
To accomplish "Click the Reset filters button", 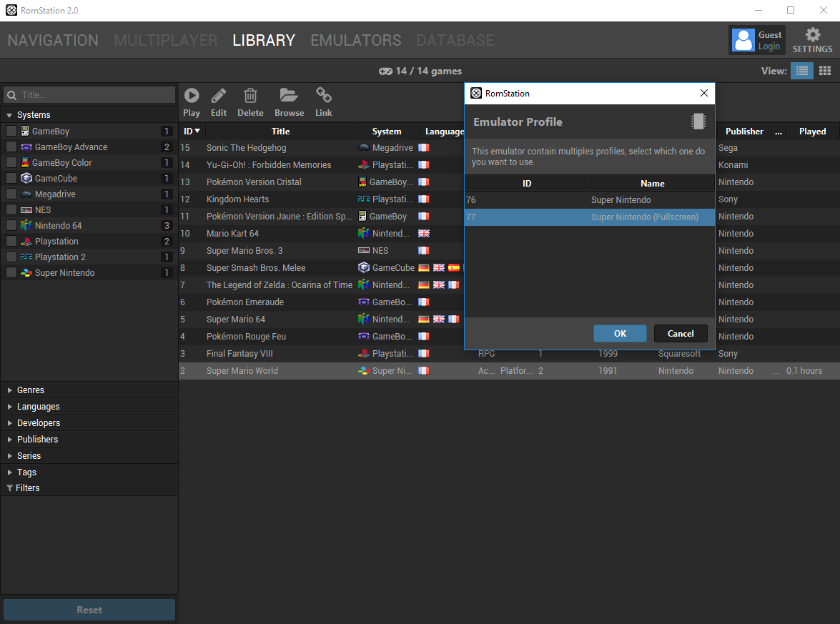I will (x=89, y=610).
